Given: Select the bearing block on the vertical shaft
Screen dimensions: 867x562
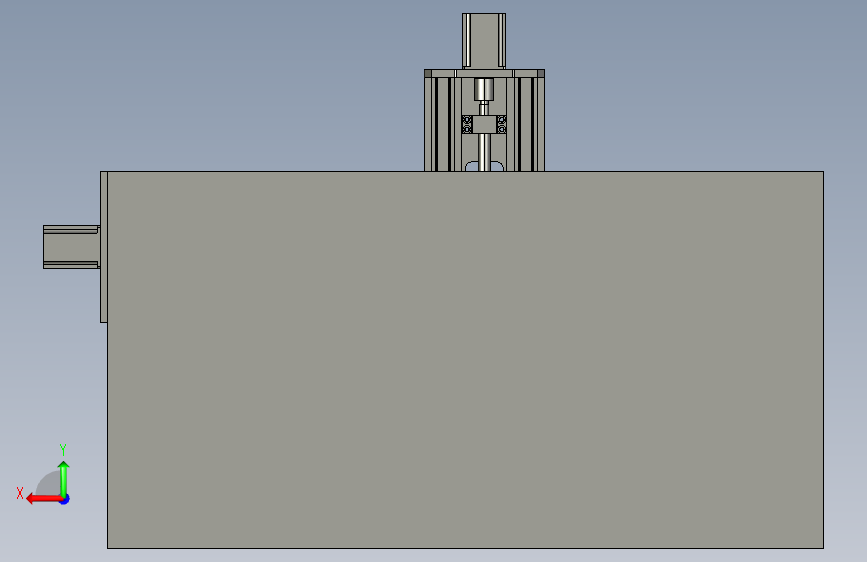Looking at the screenshot, I should 484,124.
